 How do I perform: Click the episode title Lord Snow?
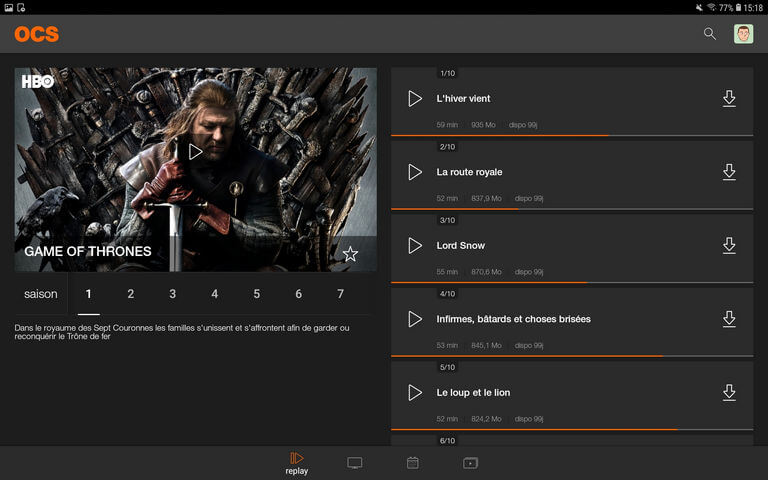(460, 245)
